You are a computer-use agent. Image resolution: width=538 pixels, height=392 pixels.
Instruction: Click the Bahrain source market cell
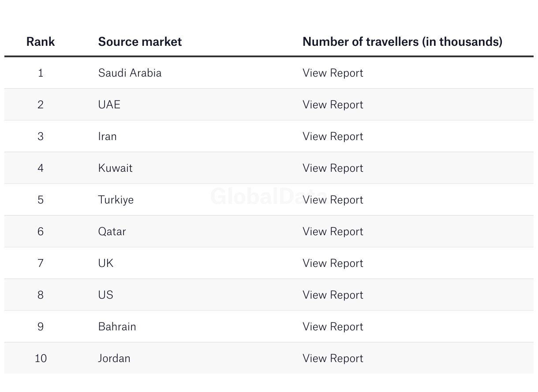[117, 327]
